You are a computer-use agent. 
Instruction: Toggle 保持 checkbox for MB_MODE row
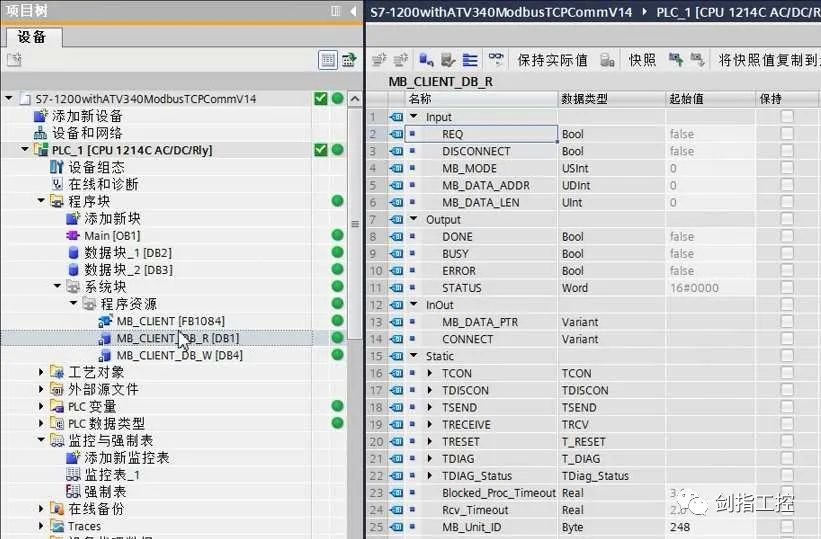click(787, 168)
